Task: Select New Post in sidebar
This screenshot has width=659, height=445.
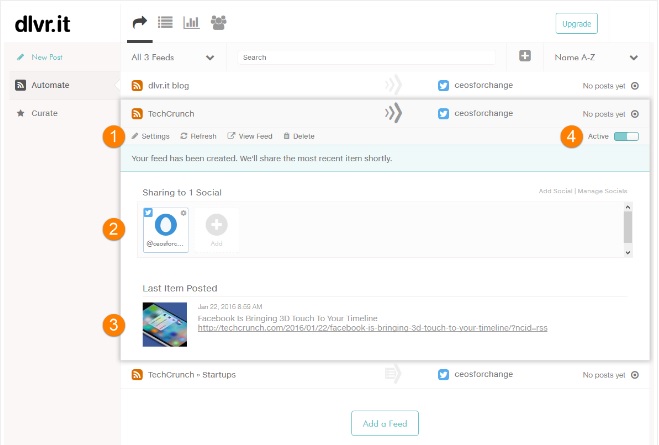Action: tap(40, 57)
